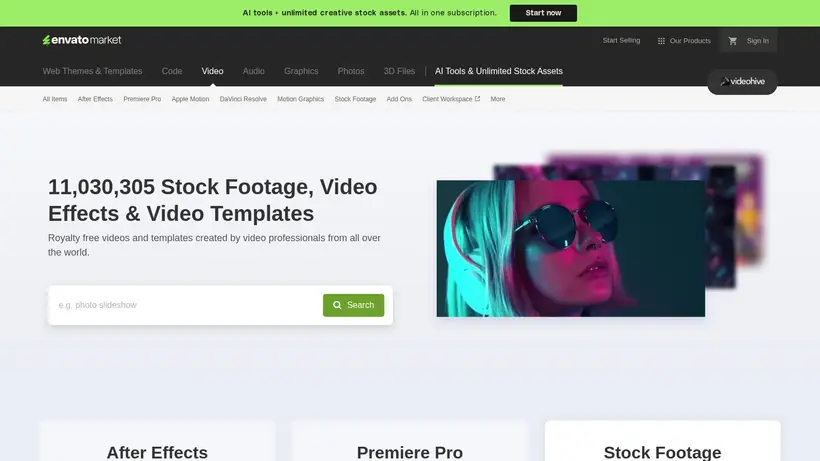
Task: Open the After Effects card
Action: pyautogui.click(x=157, y=442)
